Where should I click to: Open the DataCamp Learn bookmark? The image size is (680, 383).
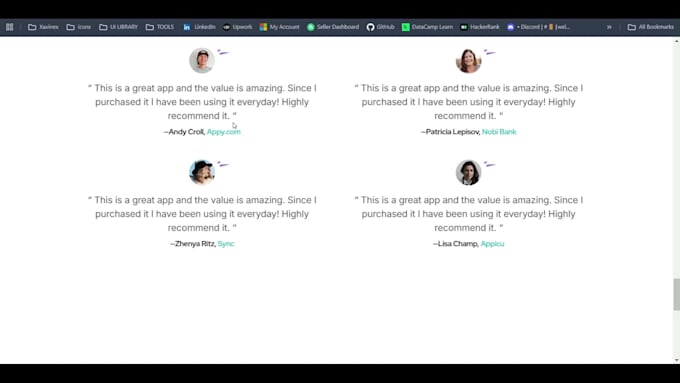(x=427, y=27)
